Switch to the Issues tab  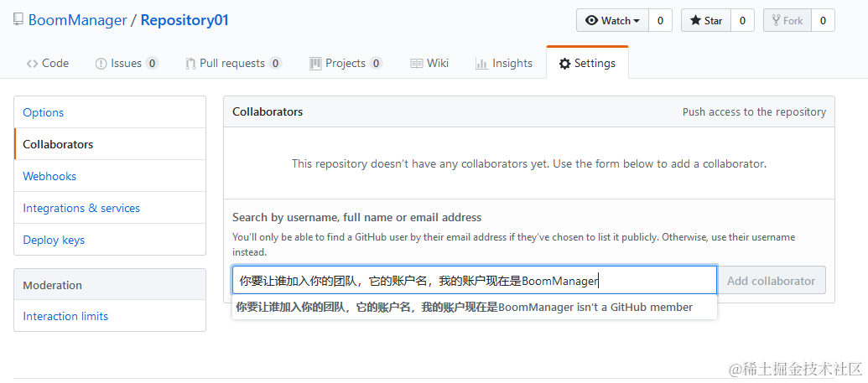tap(127, 63)
